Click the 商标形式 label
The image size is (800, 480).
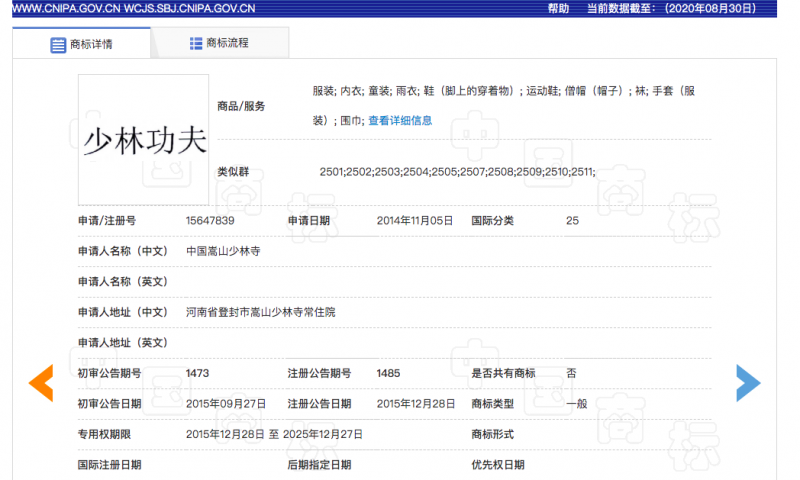coord(492,435)
